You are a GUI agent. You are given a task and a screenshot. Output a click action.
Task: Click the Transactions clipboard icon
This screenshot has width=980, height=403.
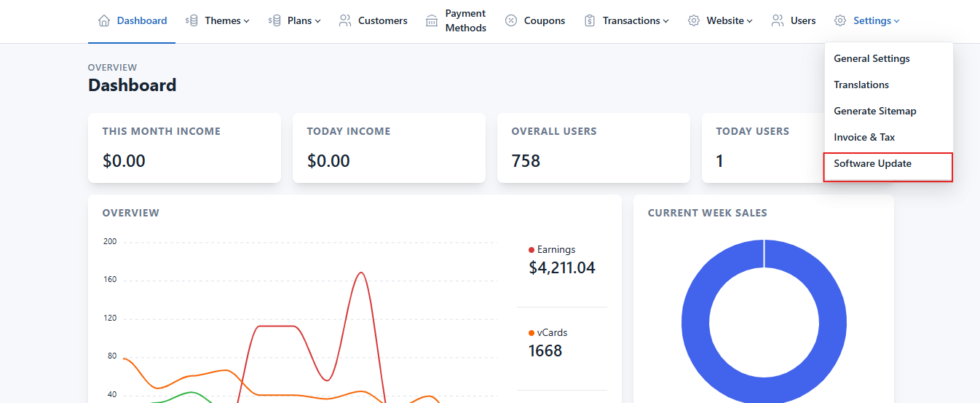coord(590,20)
